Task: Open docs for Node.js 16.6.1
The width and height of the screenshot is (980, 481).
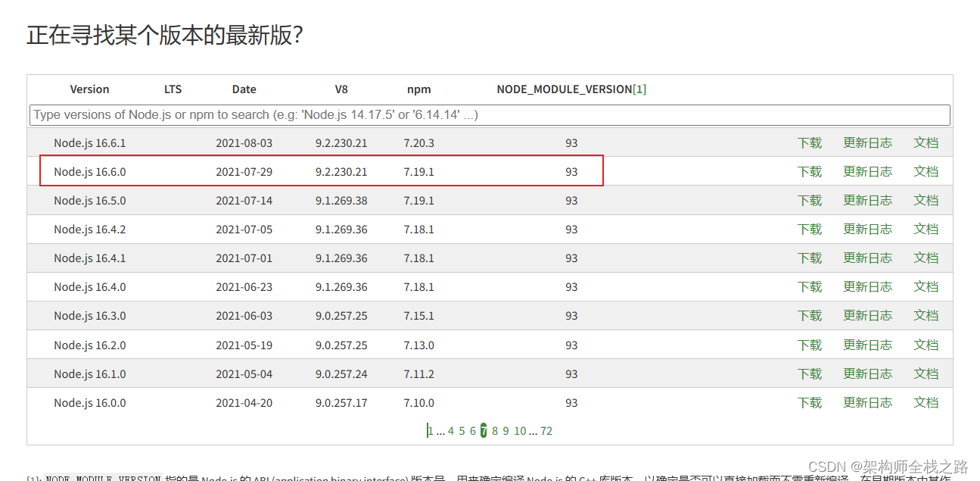Action: [926, 143]
